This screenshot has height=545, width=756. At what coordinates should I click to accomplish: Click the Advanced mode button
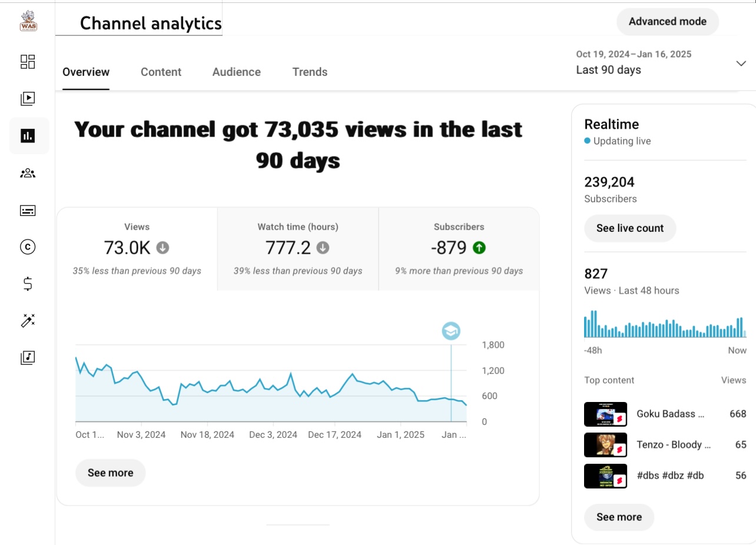pos(667,22)
